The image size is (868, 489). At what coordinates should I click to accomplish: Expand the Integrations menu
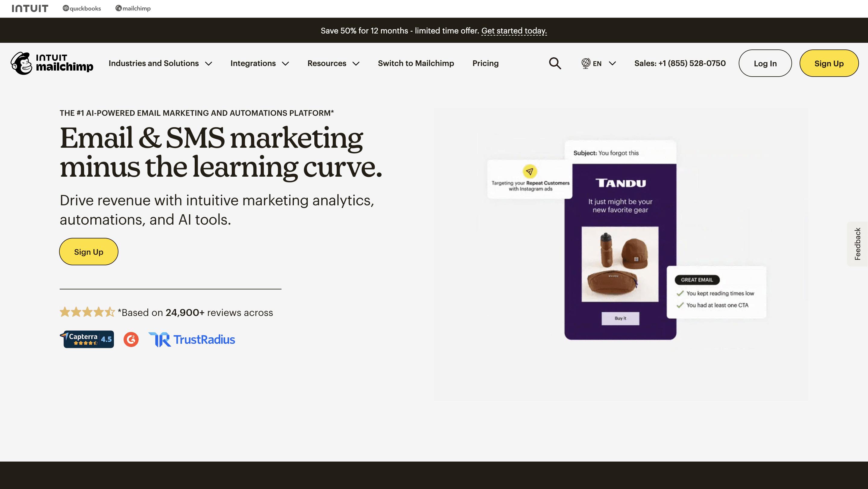click(x=259, y=63)
